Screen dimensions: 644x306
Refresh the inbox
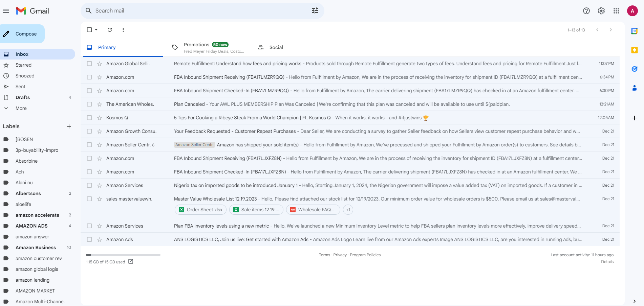click(110, 30)
